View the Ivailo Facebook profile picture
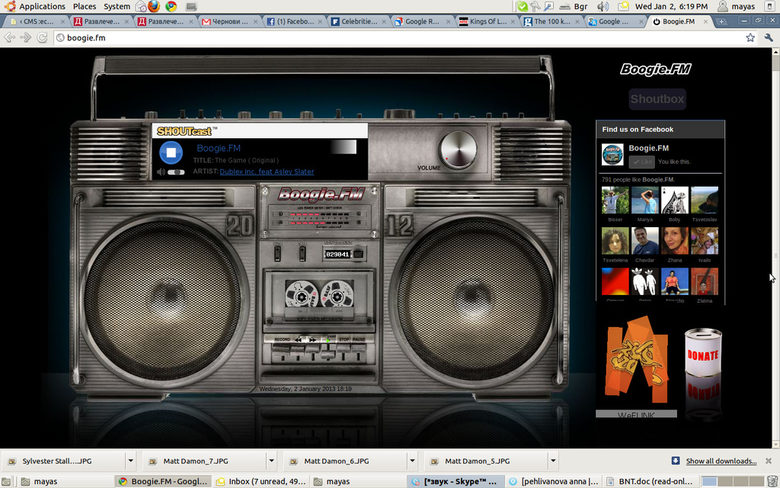 (704, 241)
